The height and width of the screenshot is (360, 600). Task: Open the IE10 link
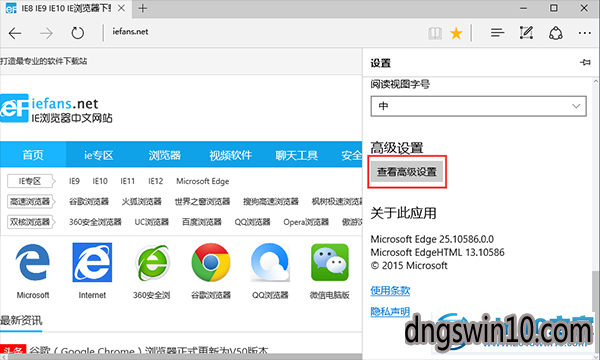pyautogui.click(x=100, y=181)
